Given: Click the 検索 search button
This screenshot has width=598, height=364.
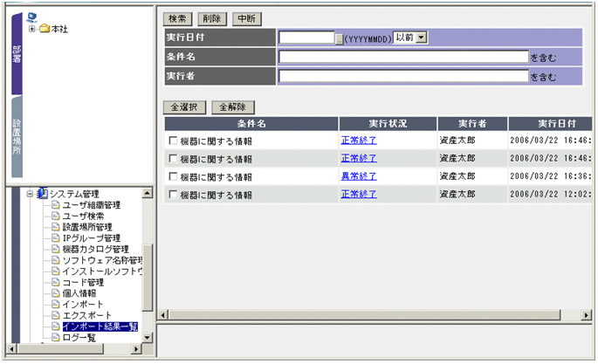Looking at the screenshot, I should (177, 18).
